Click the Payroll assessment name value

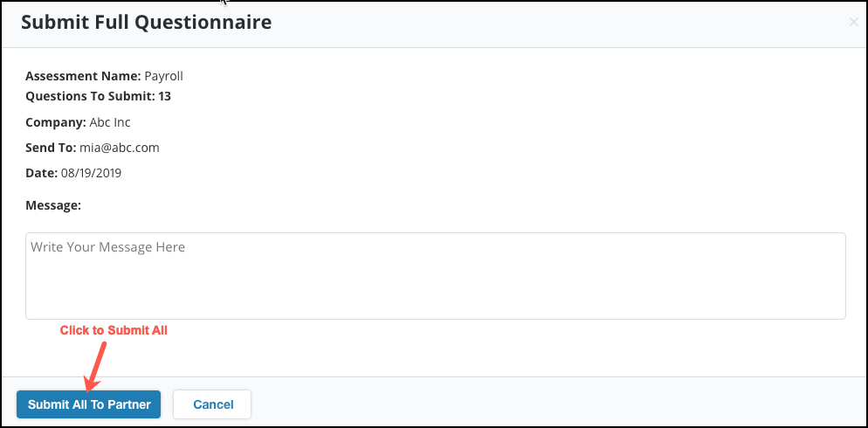pyautogui.click(x=163, y=76)
